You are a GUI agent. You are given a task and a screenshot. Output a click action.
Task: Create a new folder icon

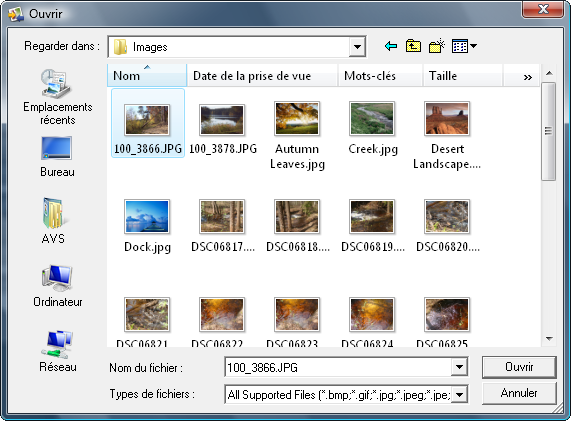pos(437,46)
